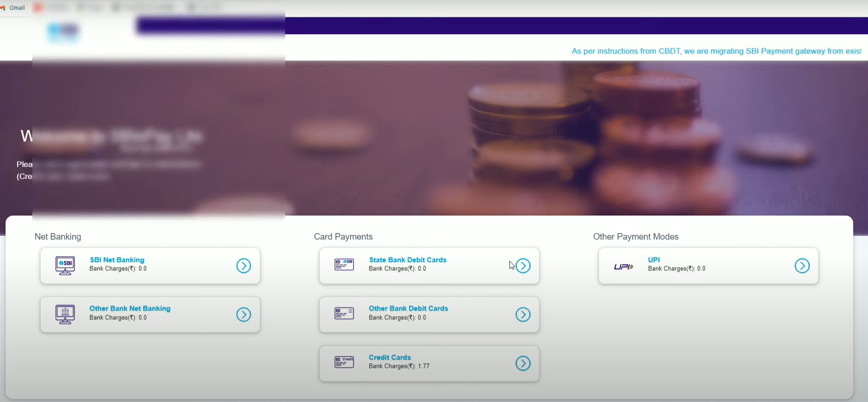Proceed with State Bank Debit Cards arrow
This screenshot has width=868, height=402.
(x=523, y=266)
